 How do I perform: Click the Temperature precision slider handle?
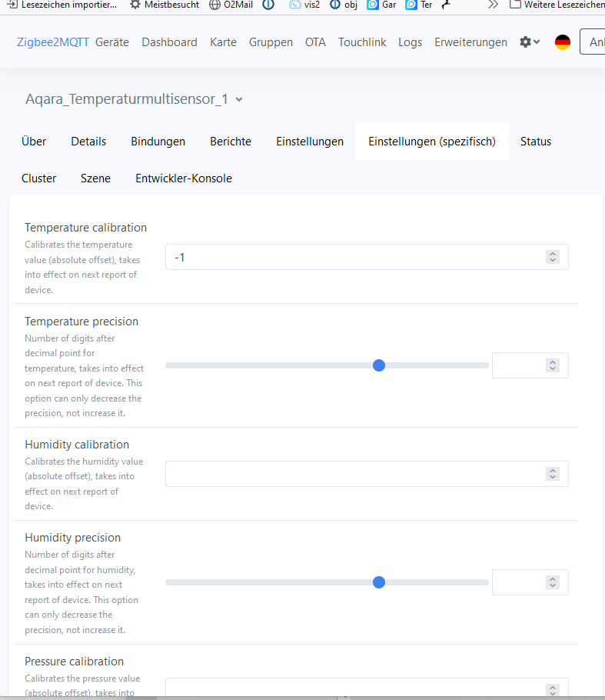point(378,365)
